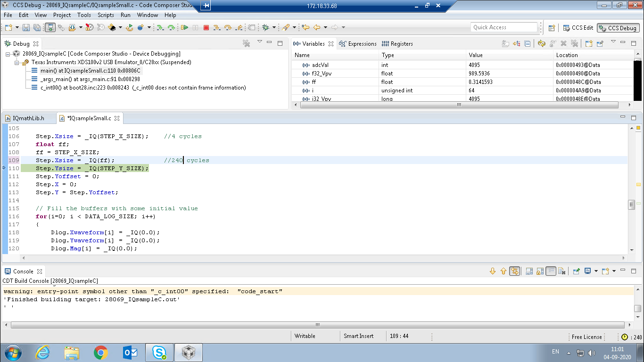Toggle the highlighted button in Console toolbar
Image resolution: width=644 pixels, height=362 pixels.
click(515, 271)
